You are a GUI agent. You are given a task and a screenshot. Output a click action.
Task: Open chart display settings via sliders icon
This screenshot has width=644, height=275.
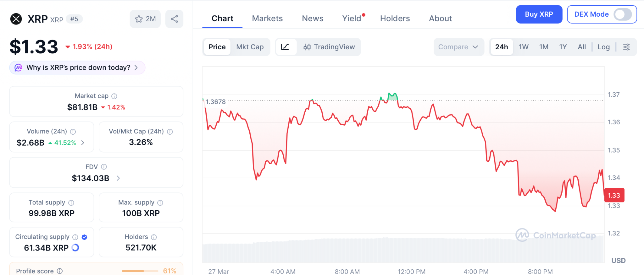click(x=626, y=47)
